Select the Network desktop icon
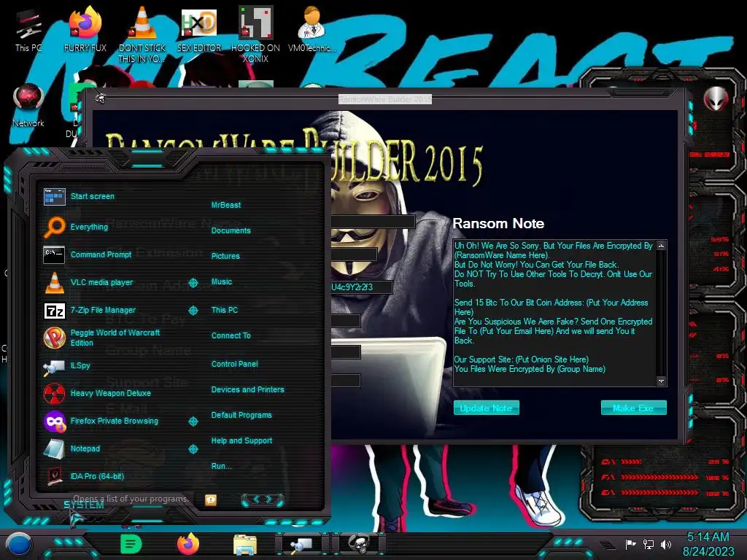Screen dimensions: 747x560 [28, 105]
